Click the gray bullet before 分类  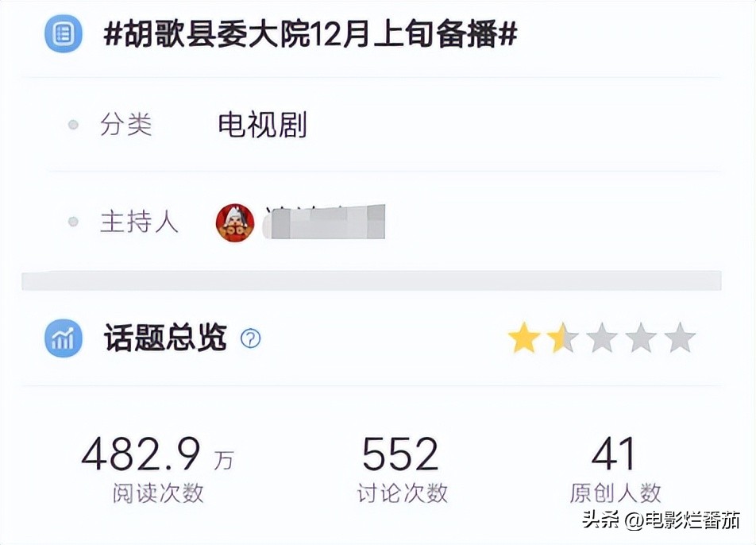tap(73, 125)
